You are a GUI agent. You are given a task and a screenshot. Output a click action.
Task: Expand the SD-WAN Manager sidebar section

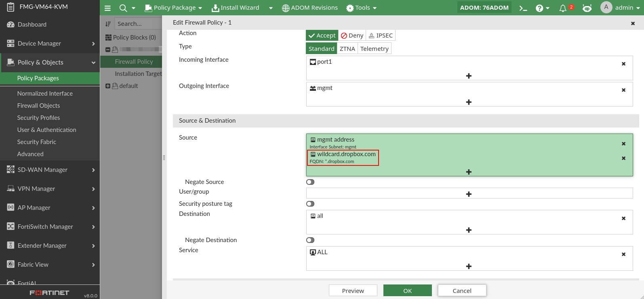pos(50,170)
